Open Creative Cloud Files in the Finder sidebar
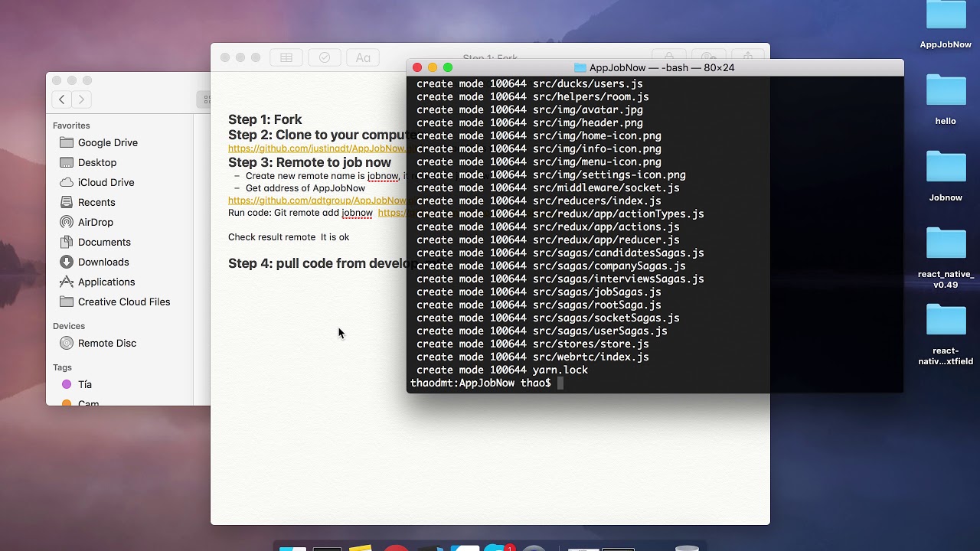The height and width of the screenshot is (551, 980). pyautogui.click(x=124, y=302)
